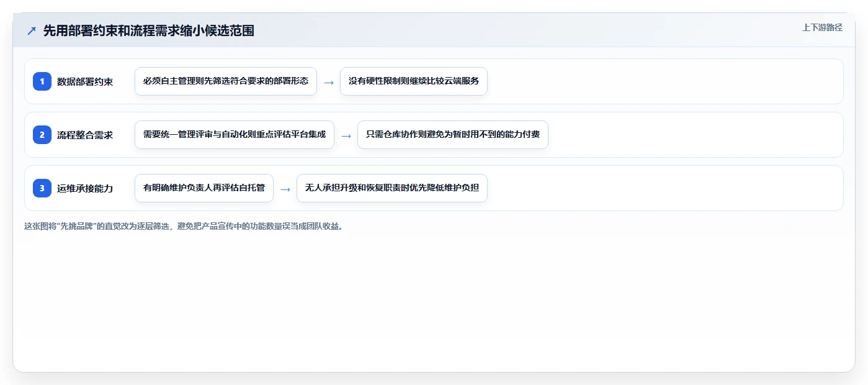Click the caption text starting 这张图将“先挑品牌”
This screenshot has width=868, height=385.
[x=184, y=227]
